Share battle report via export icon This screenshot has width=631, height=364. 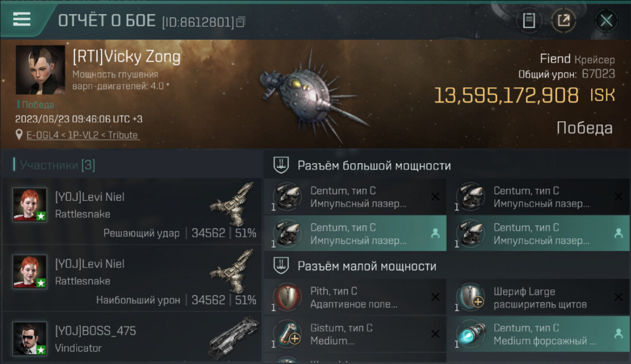[x=564, y=21]
